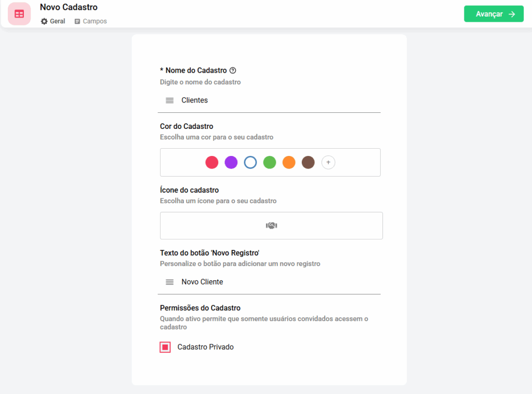
Task: Choose the orange color swatch
Action: [289, 163]
